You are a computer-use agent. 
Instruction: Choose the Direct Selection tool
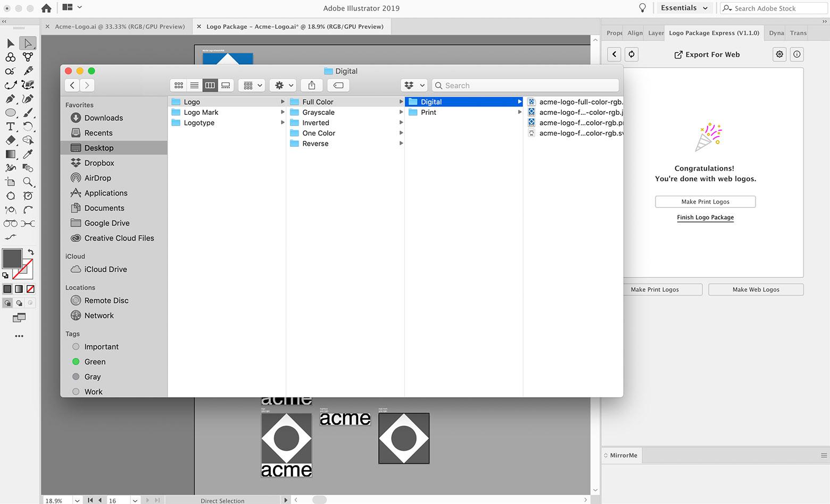coord(28,43)
